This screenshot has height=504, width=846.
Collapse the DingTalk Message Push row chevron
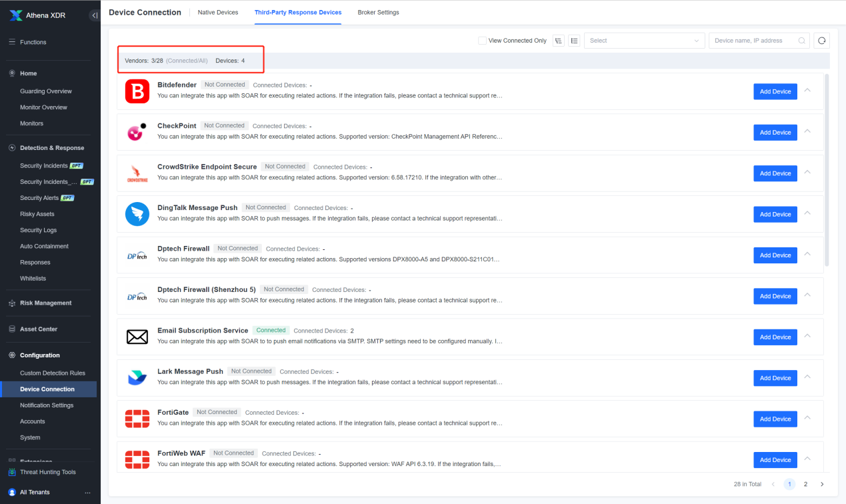coord(807,213)
